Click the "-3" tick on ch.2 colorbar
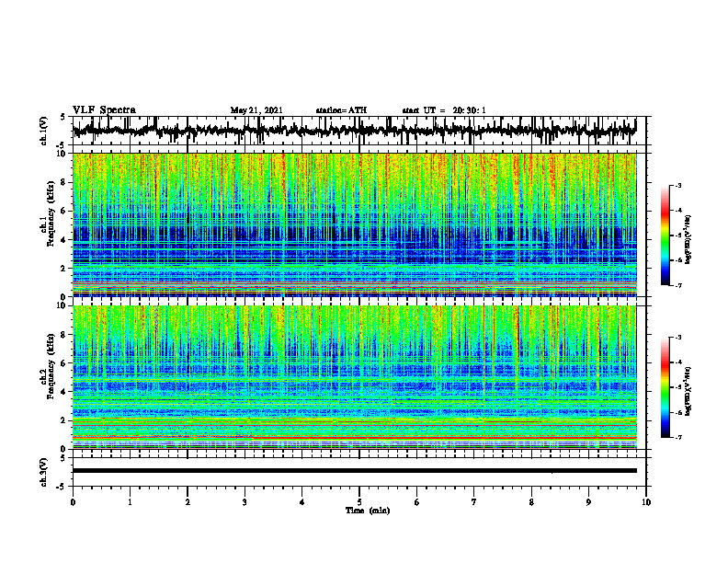The width and height of the screenshot is (728, 563). [x=678, y=338]
